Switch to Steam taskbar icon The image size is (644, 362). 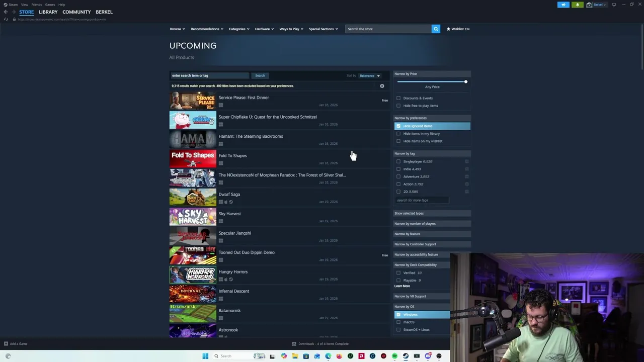406,356
